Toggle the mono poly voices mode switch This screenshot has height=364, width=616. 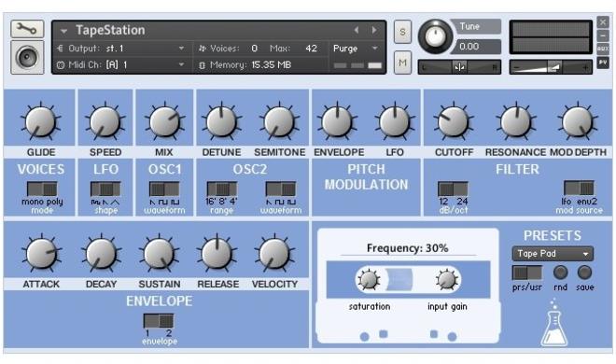pos(42,189)
